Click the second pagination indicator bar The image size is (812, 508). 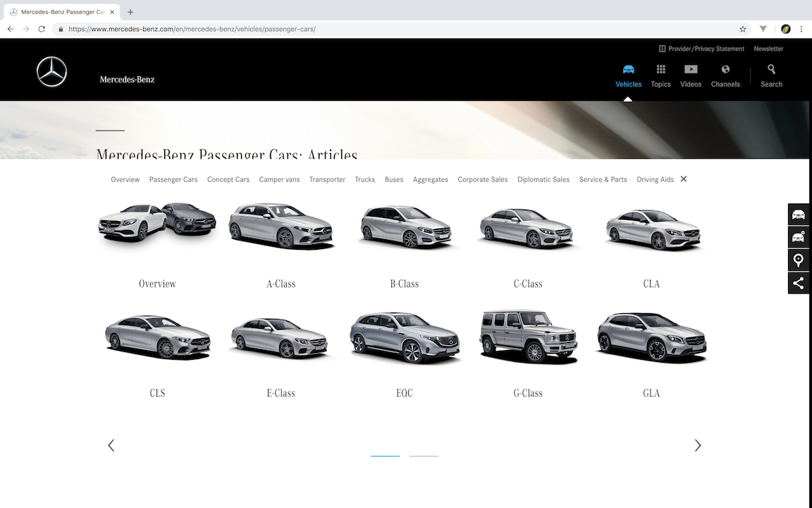(x=424, y=456)
